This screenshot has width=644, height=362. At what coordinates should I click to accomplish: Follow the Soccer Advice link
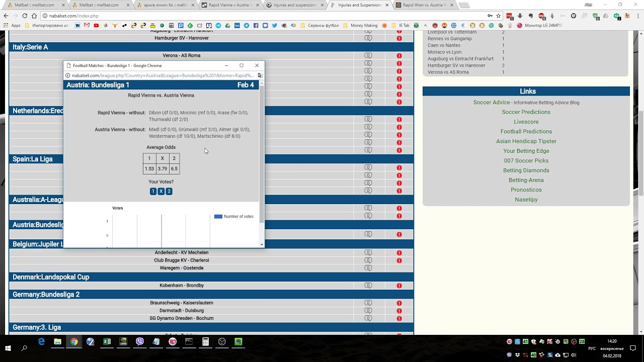click(492, 102)
